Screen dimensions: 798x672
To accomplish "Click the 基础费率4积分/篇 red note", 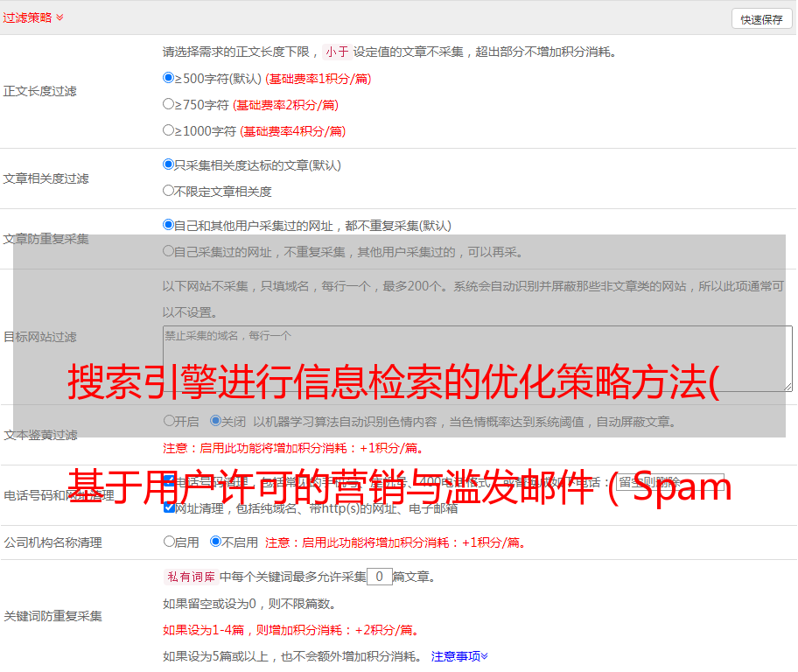I will [x=293, y=131].
